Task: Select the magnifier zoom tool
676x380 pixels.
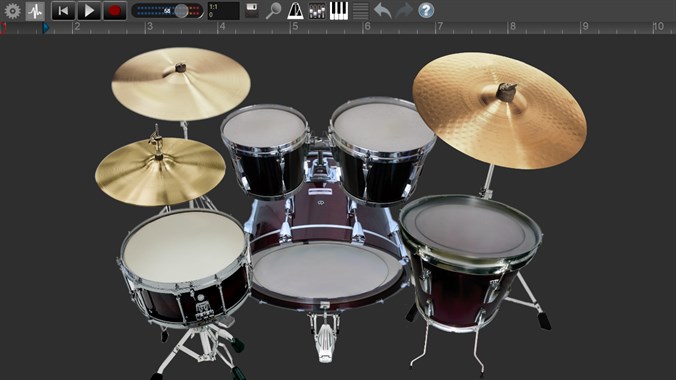Action: pyautogui.click(x=273, y=11)
